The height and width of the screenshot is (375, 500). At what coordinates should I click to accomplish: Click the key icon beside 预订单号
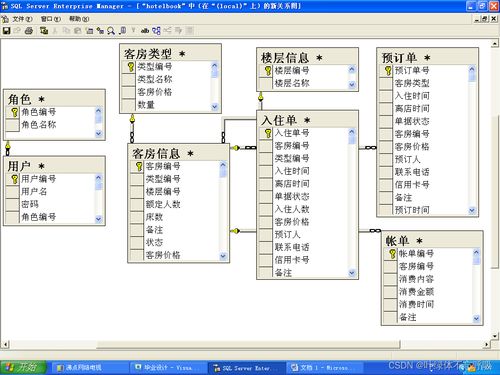point(387,71)
